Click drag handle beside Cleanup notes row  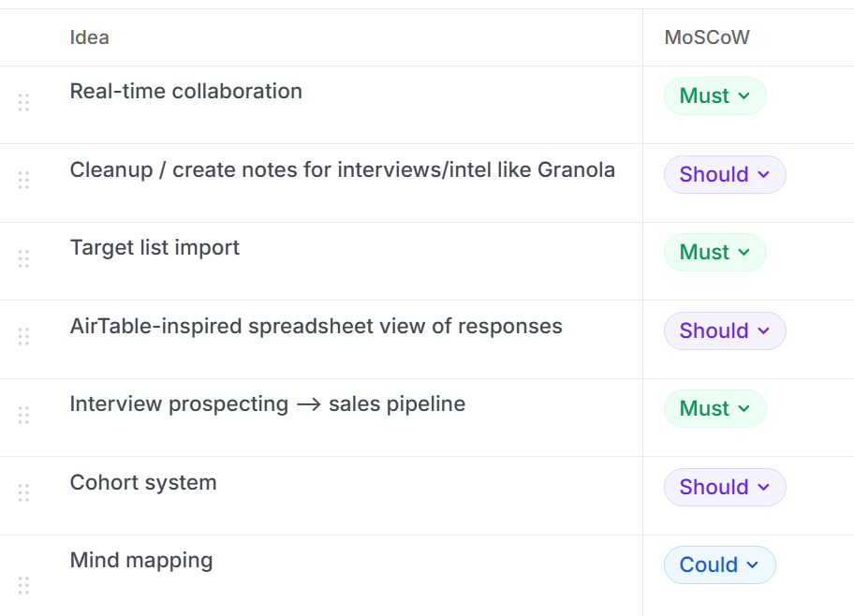click(23, 180)
